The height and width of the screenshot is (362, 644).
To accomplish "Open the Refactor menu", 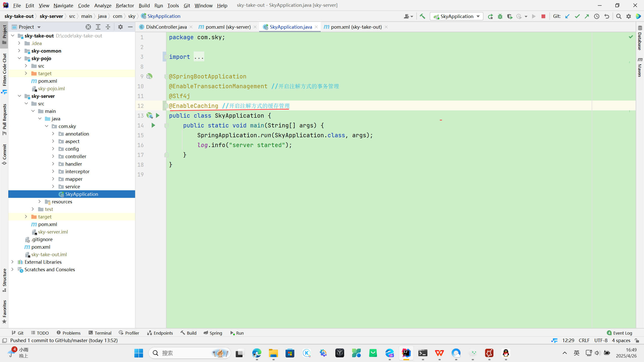I will coord(125,5).
